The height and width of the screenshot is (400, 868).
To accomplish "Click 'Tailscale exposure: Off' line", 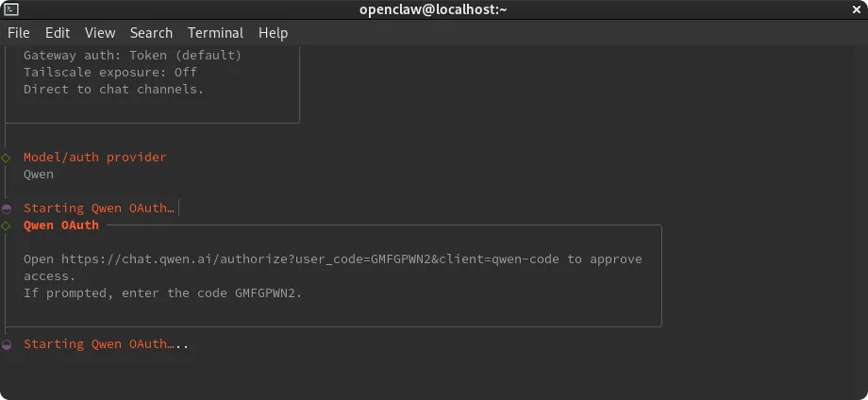I will 110,73.
